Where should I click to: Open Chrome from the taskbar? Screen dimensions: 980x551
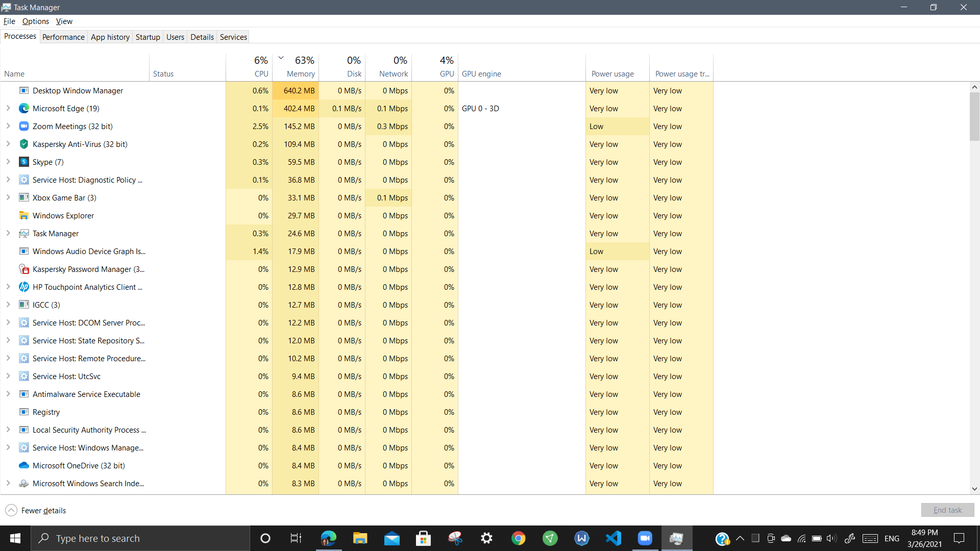point(518,538)
